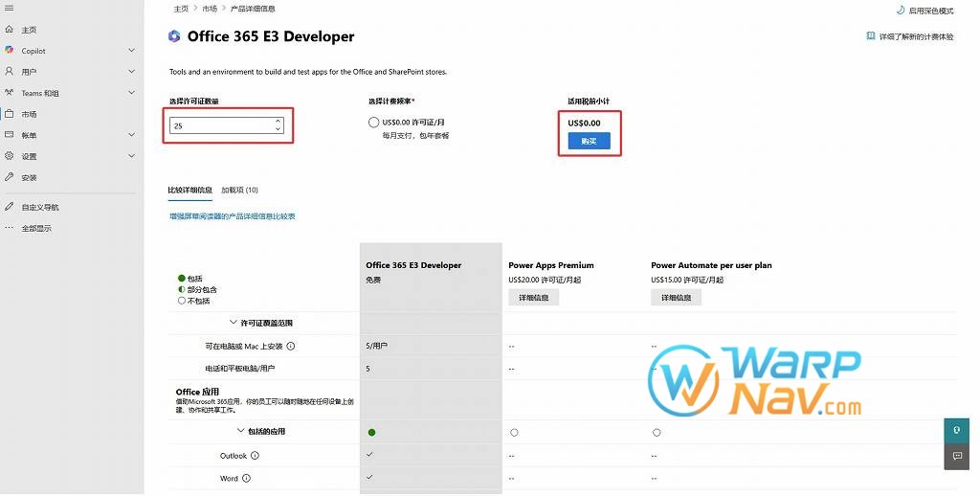This screenshot has height=496, width=980.
Task: Open 自定义导航 in the sidebar
Action: [x=40, y=207]
